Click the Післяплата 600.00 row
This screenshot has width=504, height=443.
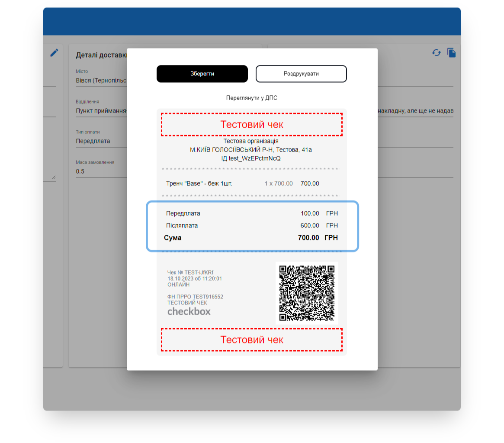tap(251, 226)
